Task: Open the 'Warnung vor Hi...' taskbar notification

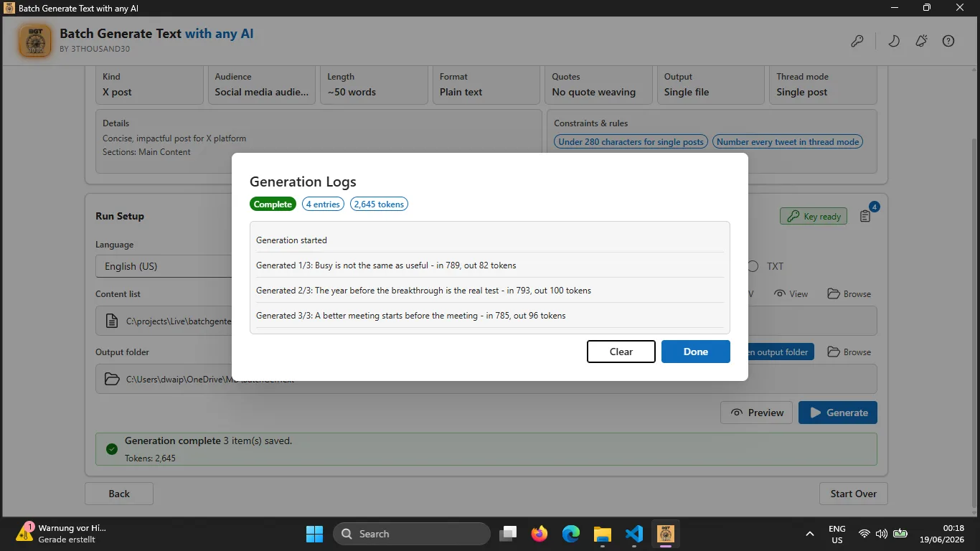Action: pos(62,534)
